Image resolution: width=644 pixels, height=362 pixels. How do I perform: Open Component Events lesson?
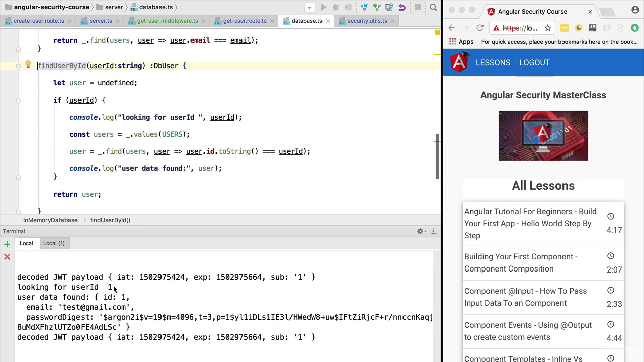[x=543, y=331]
